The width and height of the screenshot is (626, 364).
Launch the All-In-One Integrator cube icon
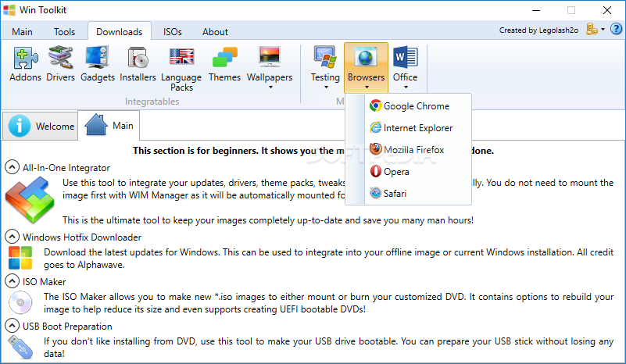pos(30,199)
